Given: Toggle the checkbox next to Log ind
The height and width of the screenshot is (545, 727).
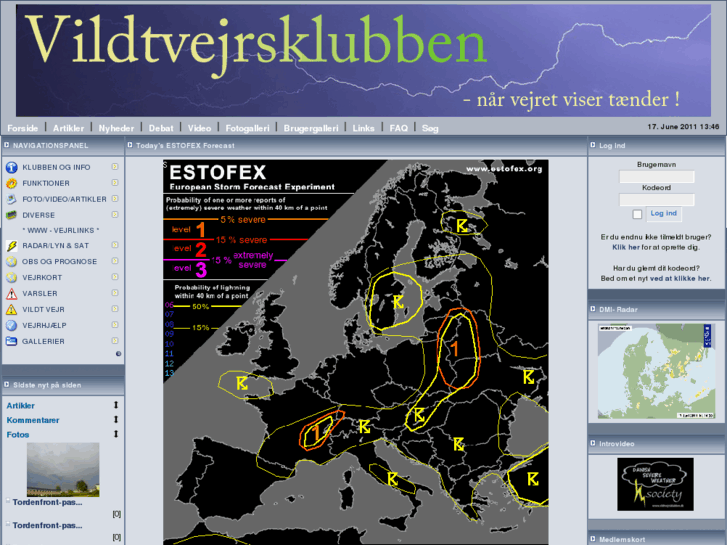Looking at the screenshot, I should pos(638,214).
